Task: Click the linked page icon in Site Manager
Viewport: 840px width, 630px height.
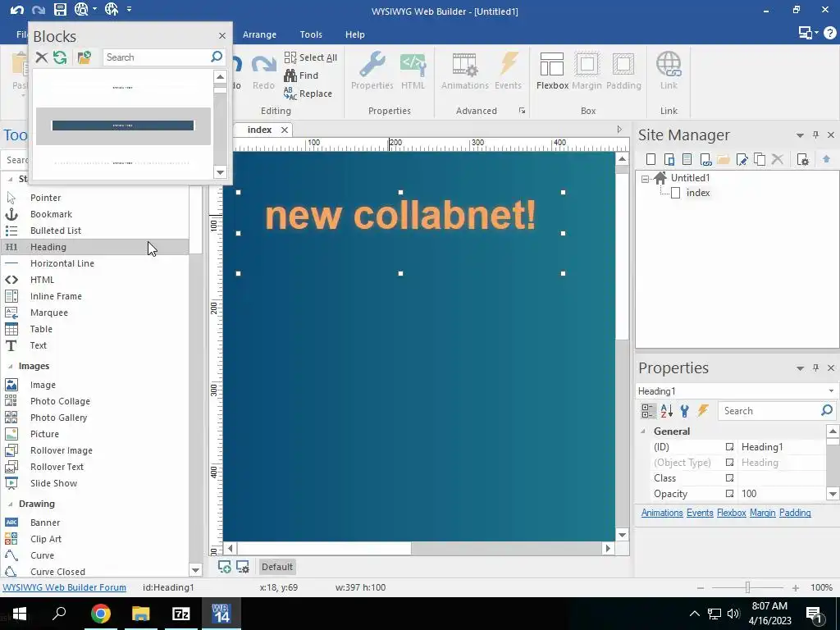Action: click(705, 159)
